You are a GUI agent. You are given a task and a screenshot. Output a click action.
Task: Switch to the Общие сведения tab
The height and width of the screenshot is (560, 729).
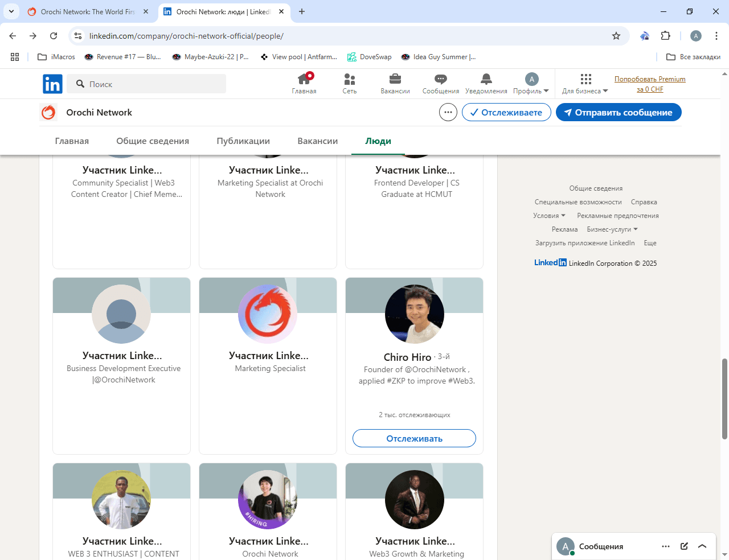(x=153, y=141)
